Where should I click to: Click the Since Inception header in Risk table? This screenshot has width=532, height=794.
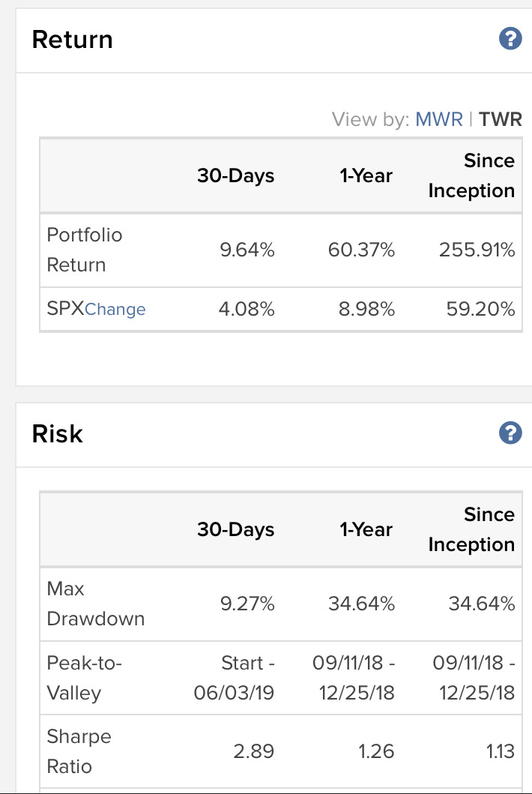pyautogui.click(x=472, y=529)
